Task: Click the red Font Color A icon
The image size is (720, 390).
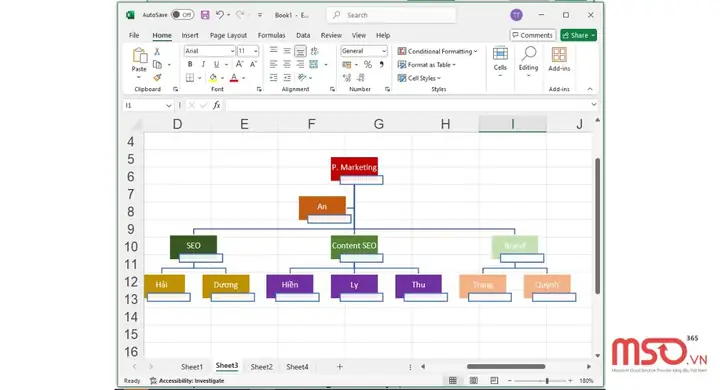Action: 234,78
